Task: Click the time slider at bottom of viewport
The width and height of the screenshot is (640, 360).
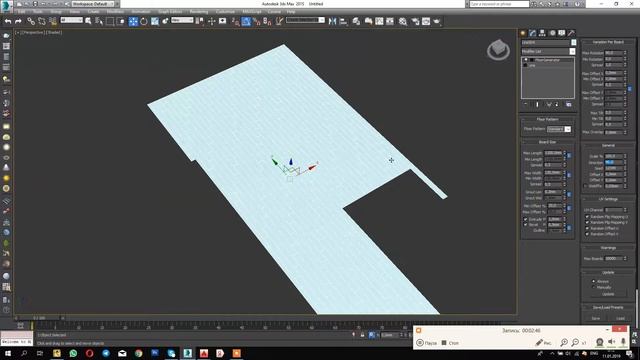Action: 39,318
